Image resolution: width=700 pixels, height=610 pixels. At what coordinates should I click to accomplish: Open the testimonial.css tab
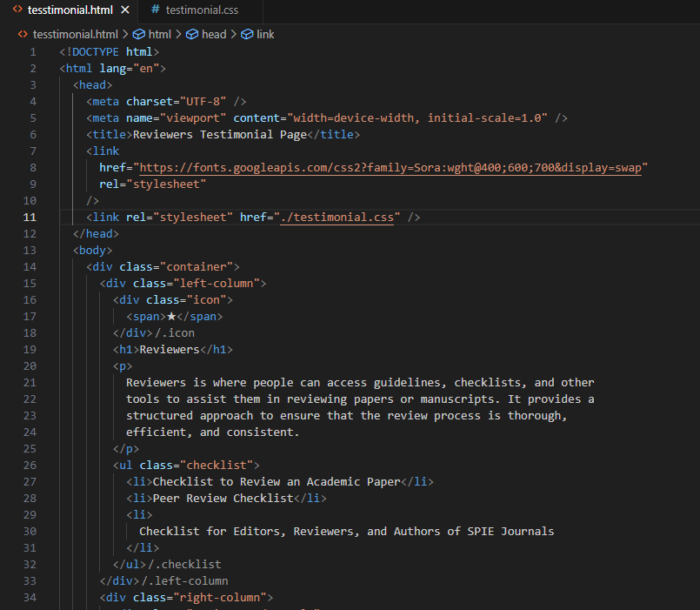click(x=202, y=10)
